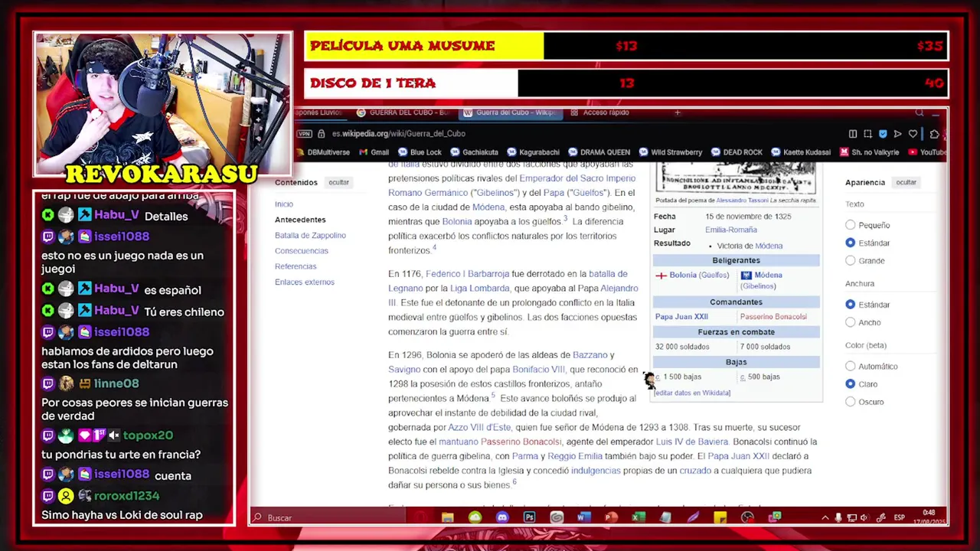The width and height of the screenshot is (980, 551).
Task: Click the ESP language indicator in tray
Action: click(x=900, y=518)
